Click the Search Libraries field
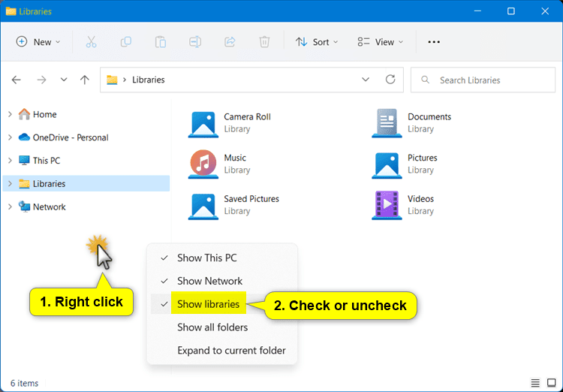The width and height of the screenshot is (563, 392). click(483, 80)
